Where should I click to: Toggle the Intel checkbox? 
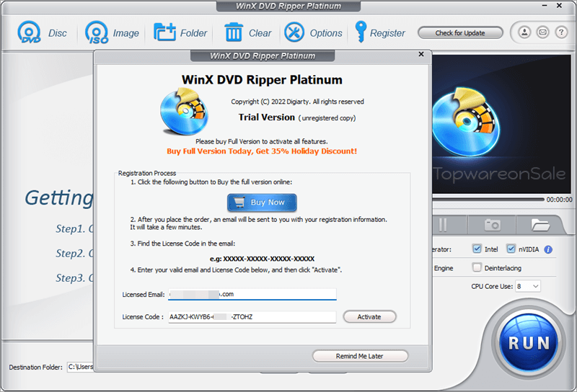click(x=477, y=249)
